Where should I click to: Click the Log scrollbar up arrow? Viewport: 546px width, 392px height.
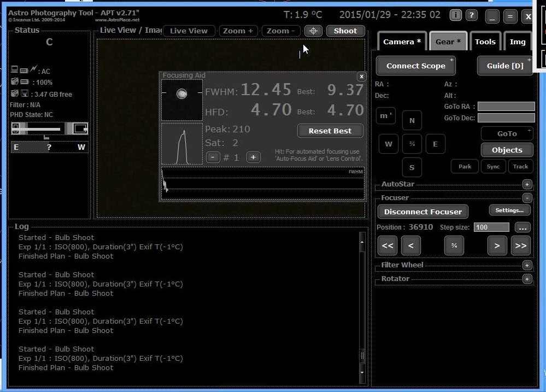pos(362,242)
